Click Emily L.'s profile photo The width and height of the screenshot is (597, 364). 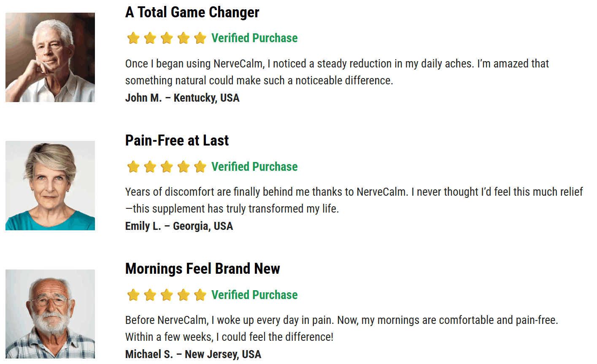[50, 186]
